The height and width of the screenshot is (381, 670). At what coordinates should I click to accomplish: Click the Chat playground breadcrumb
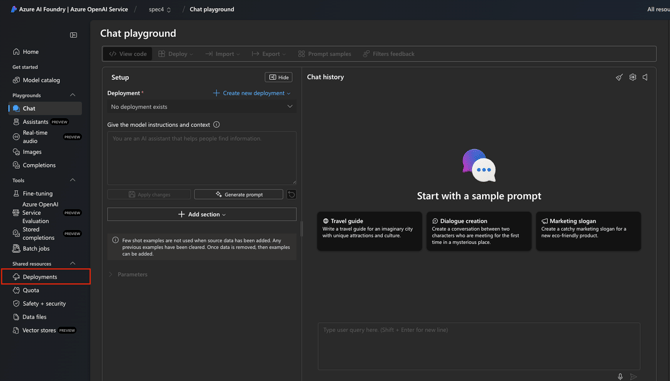coord(212,9)
